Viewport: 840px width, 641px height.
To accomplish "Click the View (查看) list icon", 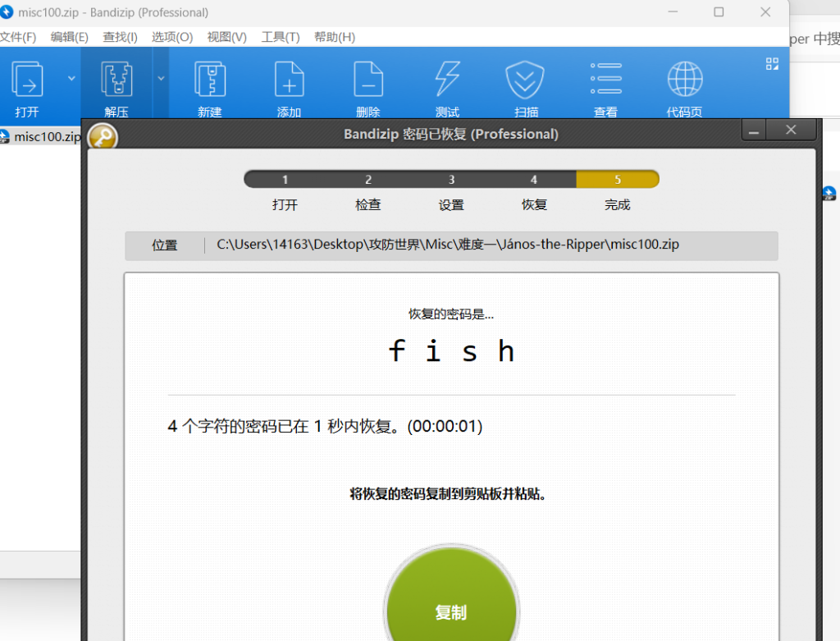I will [x=605, y=80].
